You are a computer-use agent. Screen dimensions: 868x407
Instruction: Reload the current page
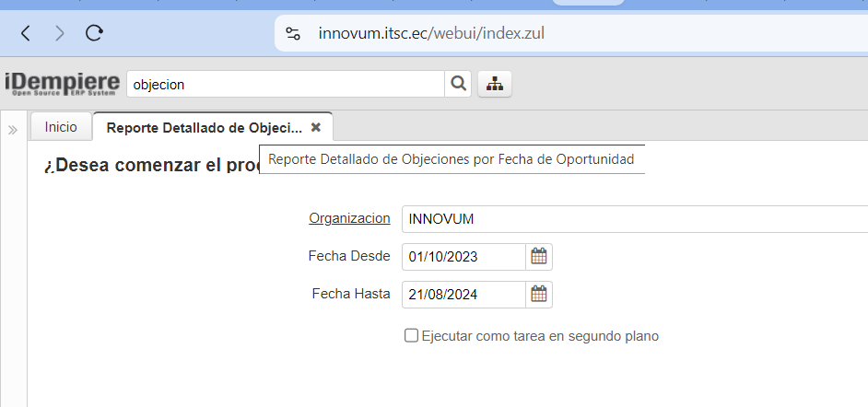[x=94, y=33]
